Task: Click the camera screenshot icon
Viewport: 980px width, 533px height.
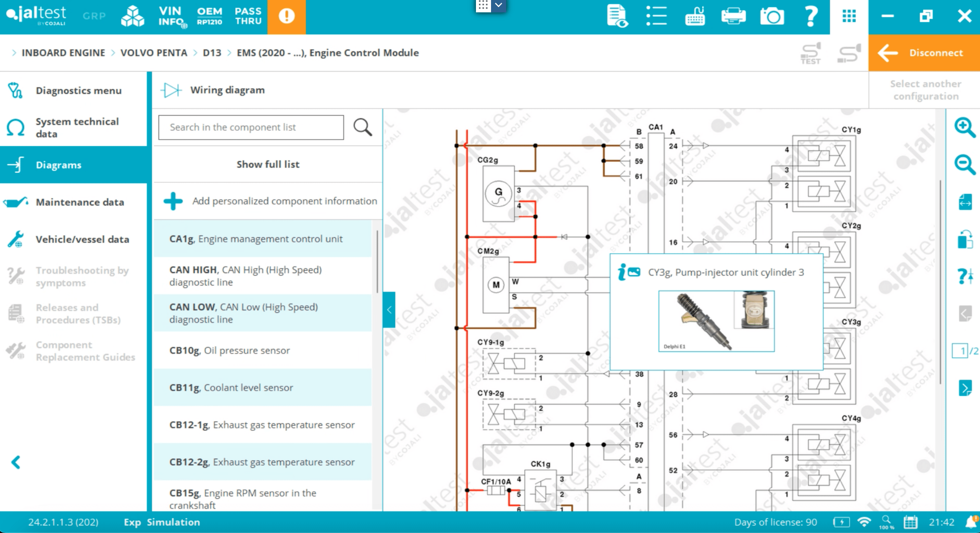Action: pos(771,17)
